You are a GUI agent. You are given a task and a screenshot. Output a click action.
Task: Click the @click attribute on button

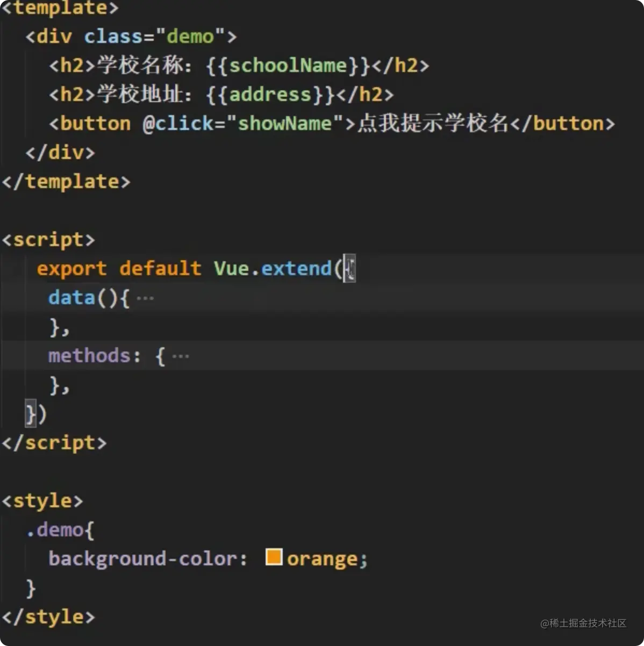(x=178, y=124)
